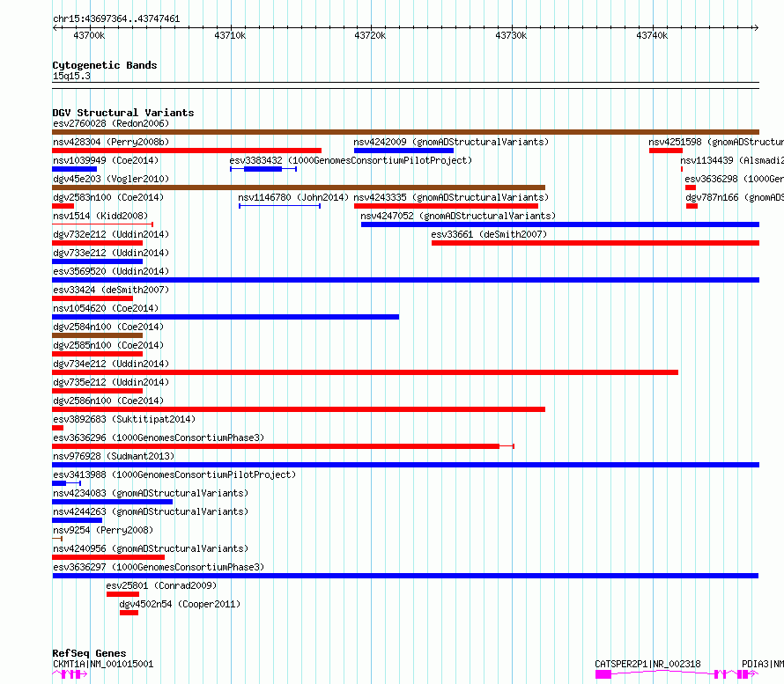784x684 pixels.
Task: Select the long red dgv734e212 bar
Action: pos(365,372)
